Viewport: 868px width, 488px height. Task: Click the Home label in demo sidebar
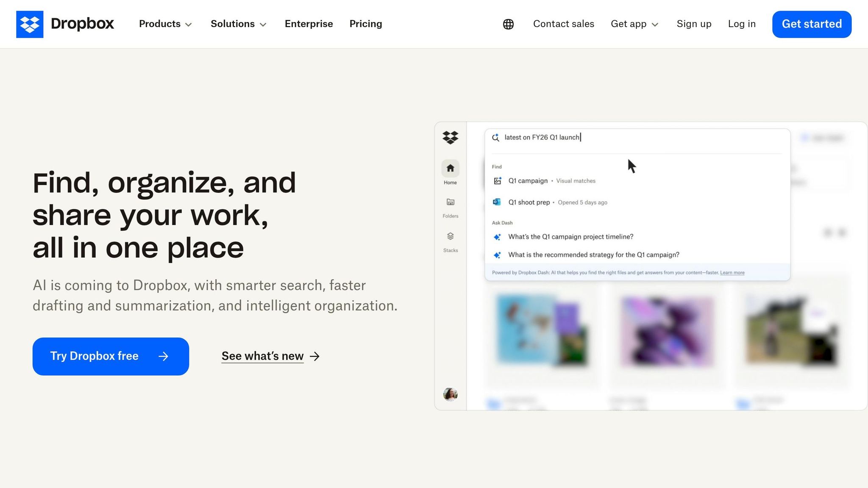[x=450, y=183]
